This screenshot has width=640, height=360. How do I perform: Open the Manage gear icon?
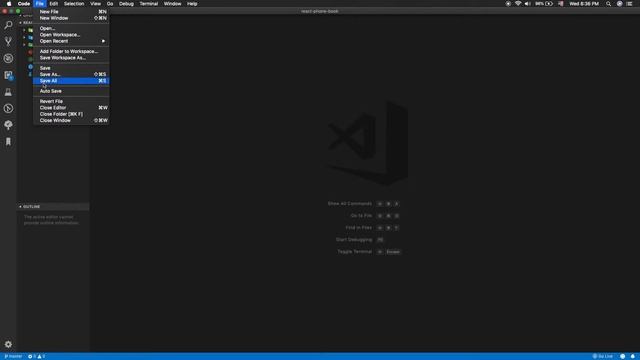(x=8, y=344)
